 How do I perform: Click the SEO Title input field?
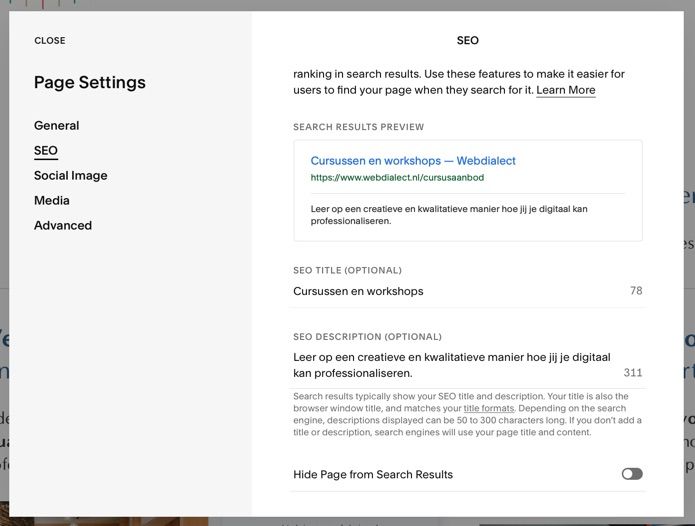(450, 292)
